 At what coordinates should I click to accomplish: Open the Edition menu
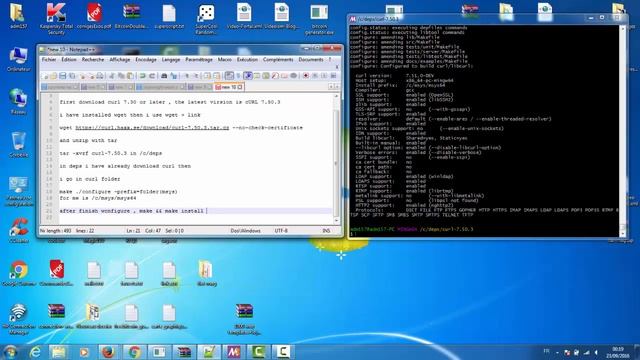(69, 60)
